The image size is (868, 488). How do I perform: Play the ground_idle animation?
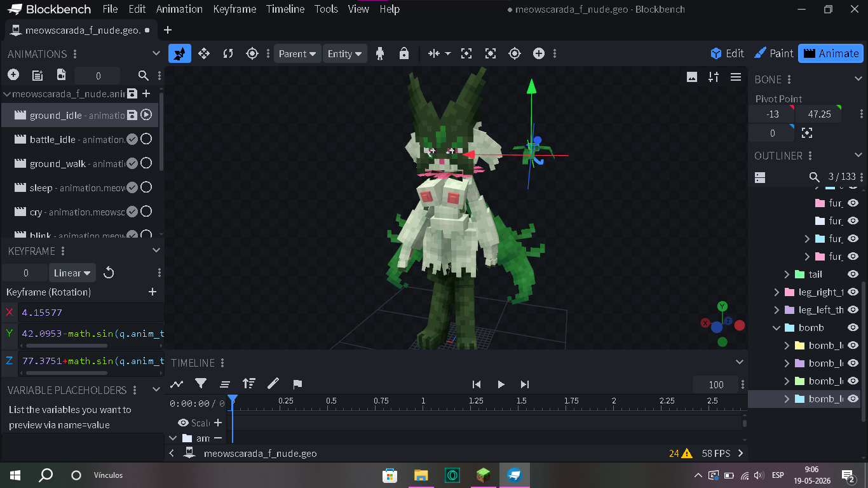pos(146,115)
